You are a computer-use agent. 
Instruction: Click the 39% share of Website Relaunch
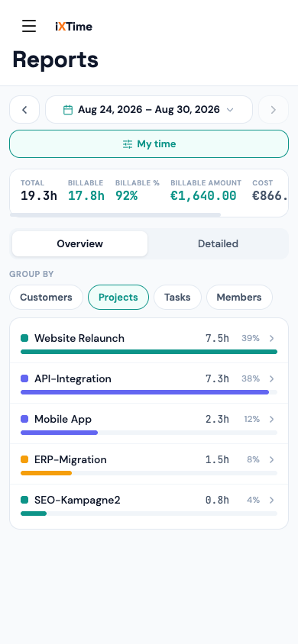coord(251,338)
